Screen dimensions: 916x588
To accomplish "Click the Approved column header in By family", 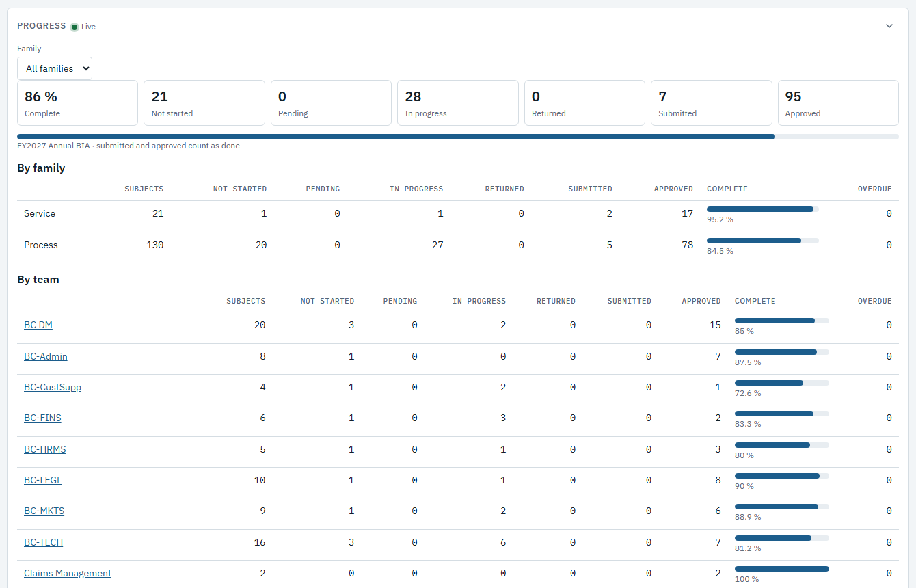I will point(673,189).
